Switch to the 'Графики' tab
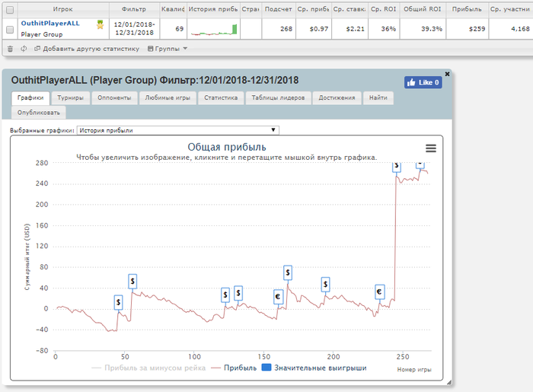 30,98
